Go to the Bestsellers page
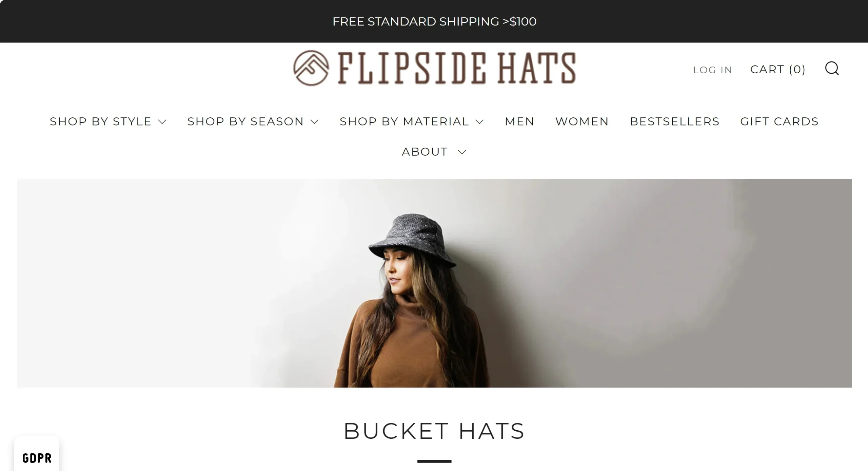Screen dimensions: 868x471 click(x=674, y=121)
